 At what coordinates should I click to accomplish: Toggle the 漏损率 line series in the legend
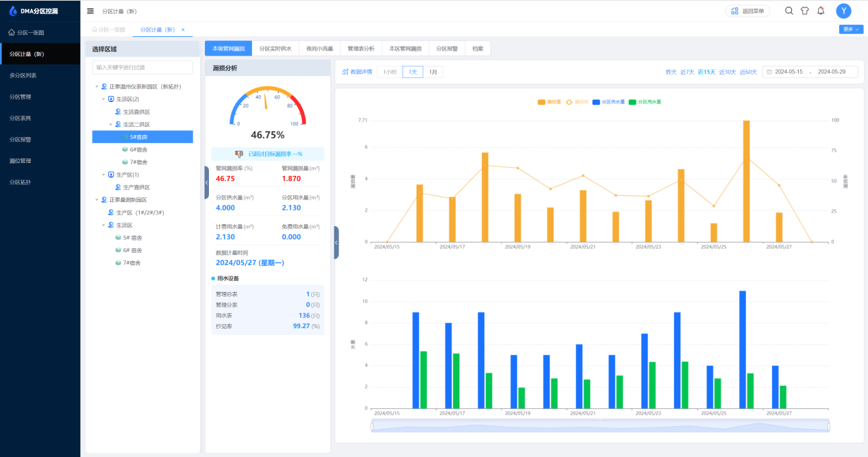tap(578, 101)
